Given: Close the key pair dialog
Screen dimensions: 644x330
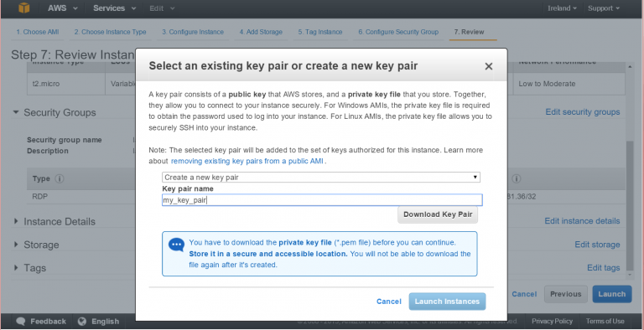Looking at the screenshot, I should pos(488,66).
